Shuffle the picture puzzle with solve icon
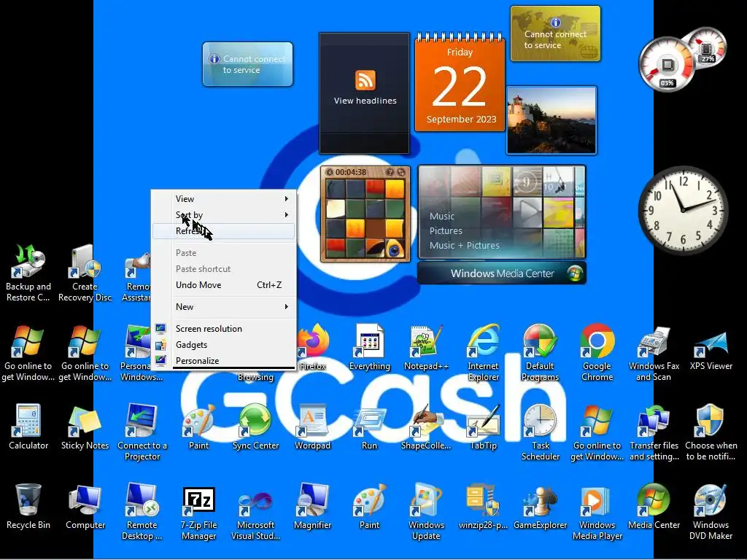This screenshot has width=747, height=560. pos(401,172)
